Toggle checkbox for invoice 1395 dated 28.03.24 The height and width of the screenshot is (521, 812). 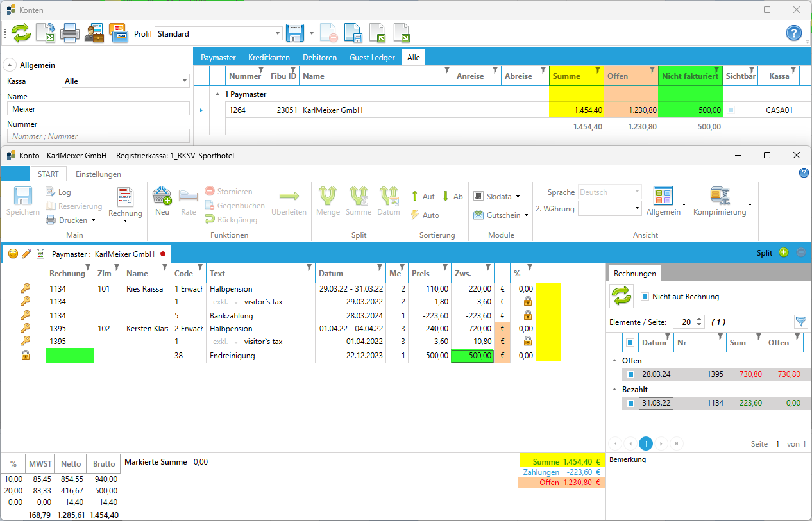coord(630,374)
